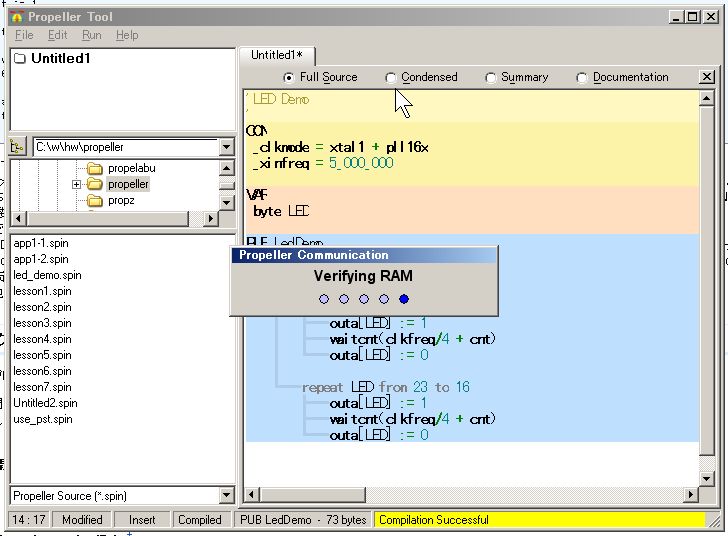Open the led_demo.spin file

pos(47,275)
